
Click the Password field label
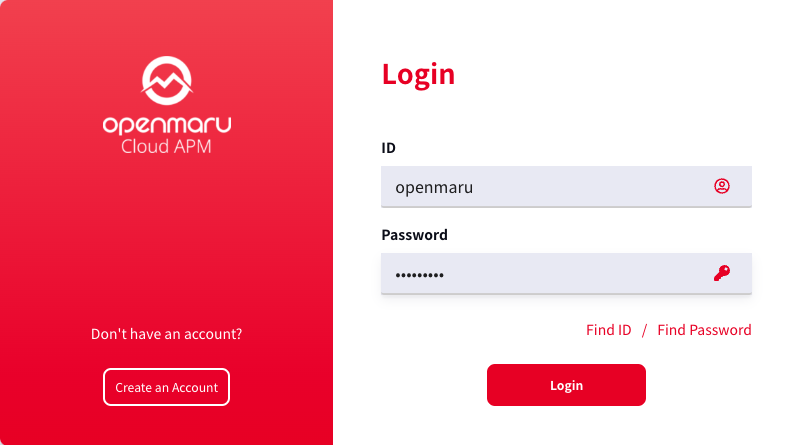(414, 235)
